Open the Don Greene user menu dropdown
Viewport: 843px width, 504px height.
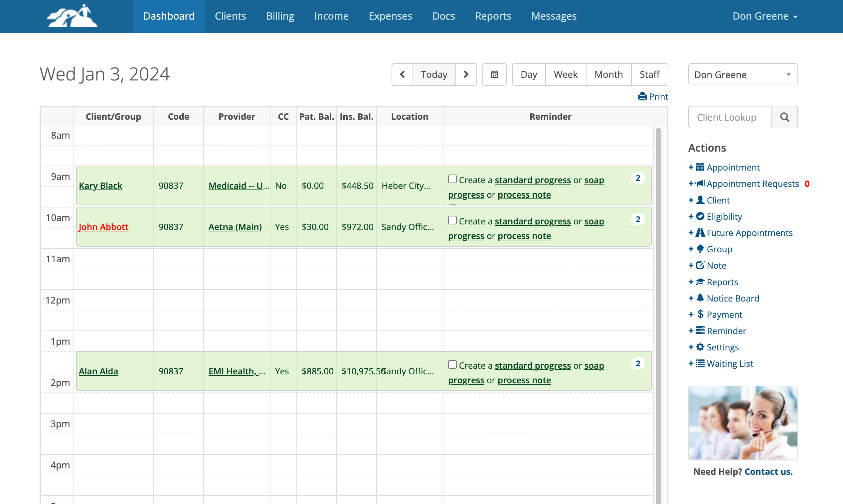[x=765, y=16]
